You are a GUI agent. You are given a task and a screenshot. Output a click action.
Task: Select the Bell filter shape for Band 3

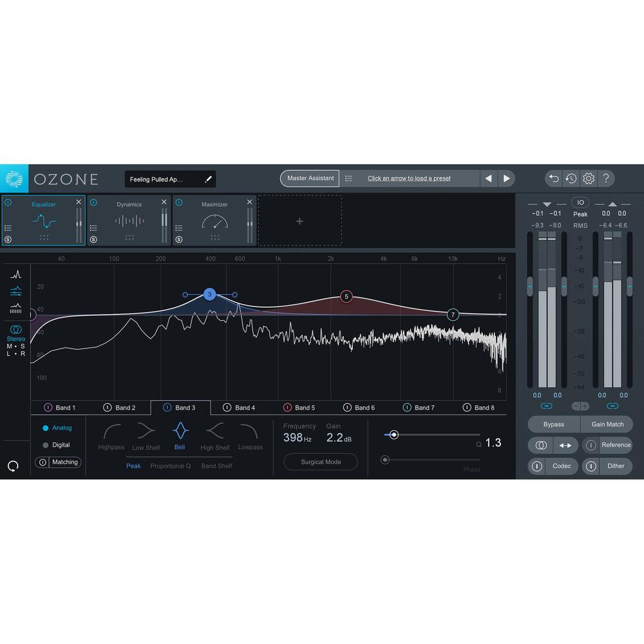(x=180, y=435)
